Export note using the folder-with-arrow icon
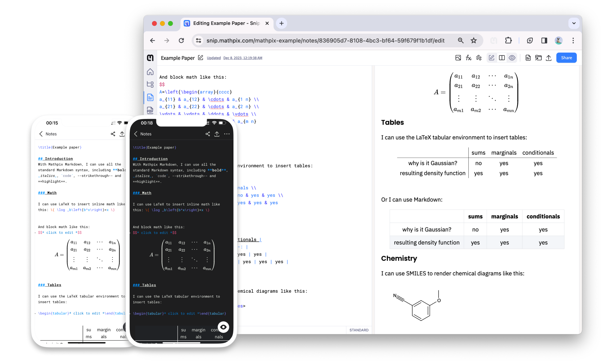Image resolution: width=613 pixels, height=364 pixels. point(538,57)
